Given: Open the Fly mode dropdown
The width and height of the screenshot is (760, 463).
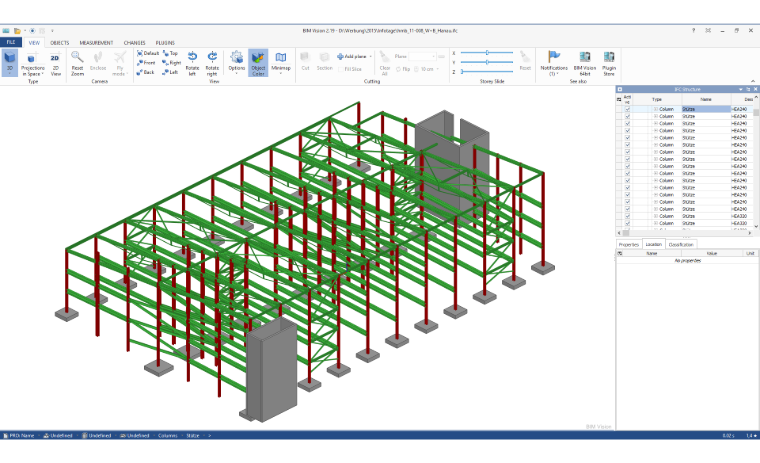Looking at the screenshot, I should 120,71.
